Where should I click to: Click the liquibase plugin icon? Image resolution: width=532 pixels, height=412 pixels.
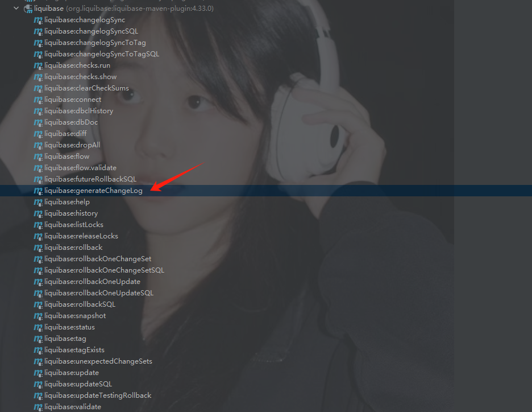pyautogui.click(x=28, y=9)
